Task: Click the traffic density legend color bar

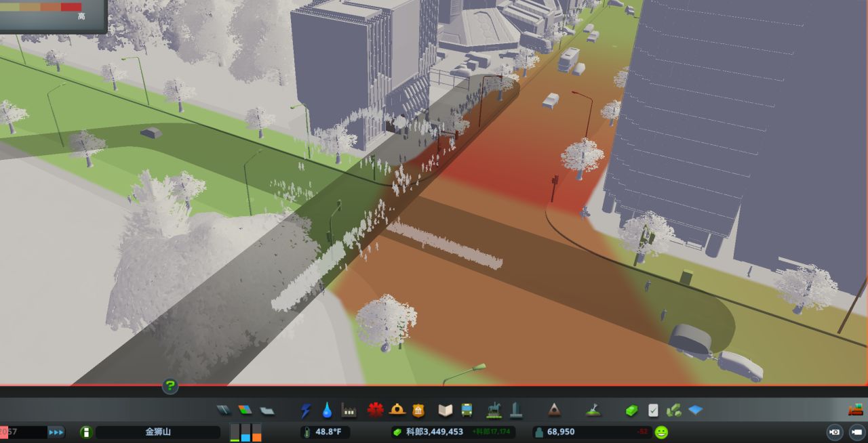Action: point(41,7)
